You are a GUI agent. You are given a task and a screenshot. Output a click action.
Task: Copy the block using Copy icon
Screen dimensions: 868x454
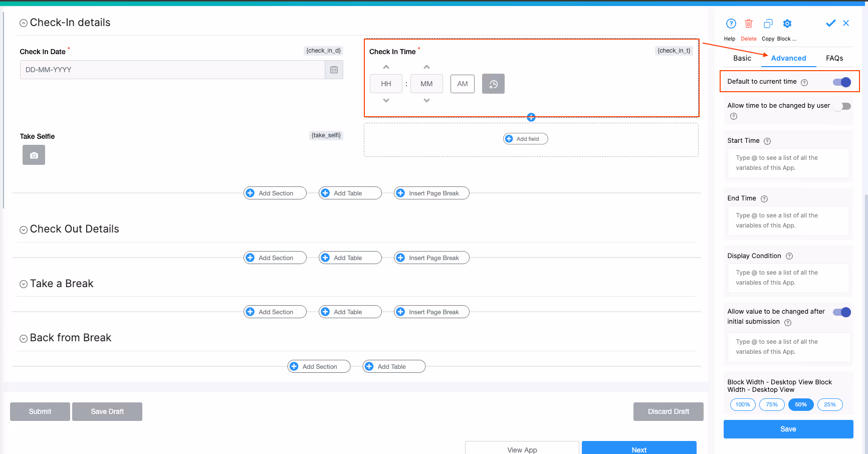[x=768, y=24]
